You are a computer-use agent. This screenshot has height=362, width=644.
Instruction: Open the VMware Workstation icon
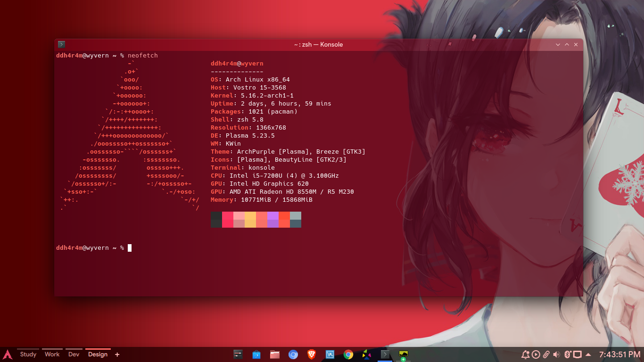click(x=330, y=354)
